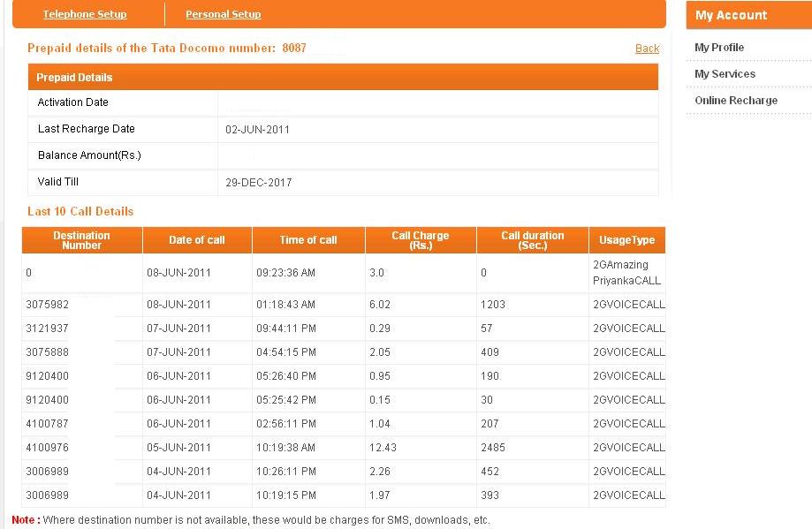Click the Balance Amount(Rs.) label

[x=89, y=155]
